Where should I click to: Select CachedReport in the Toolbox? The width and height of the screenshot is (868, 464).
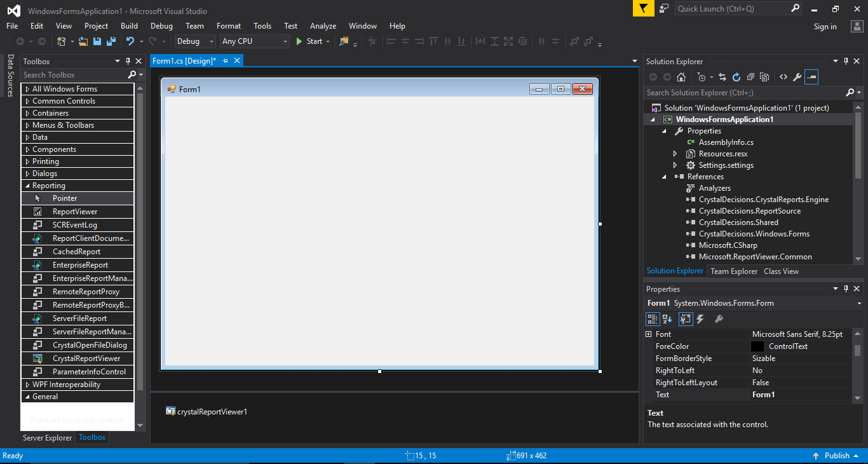[78, 252]
